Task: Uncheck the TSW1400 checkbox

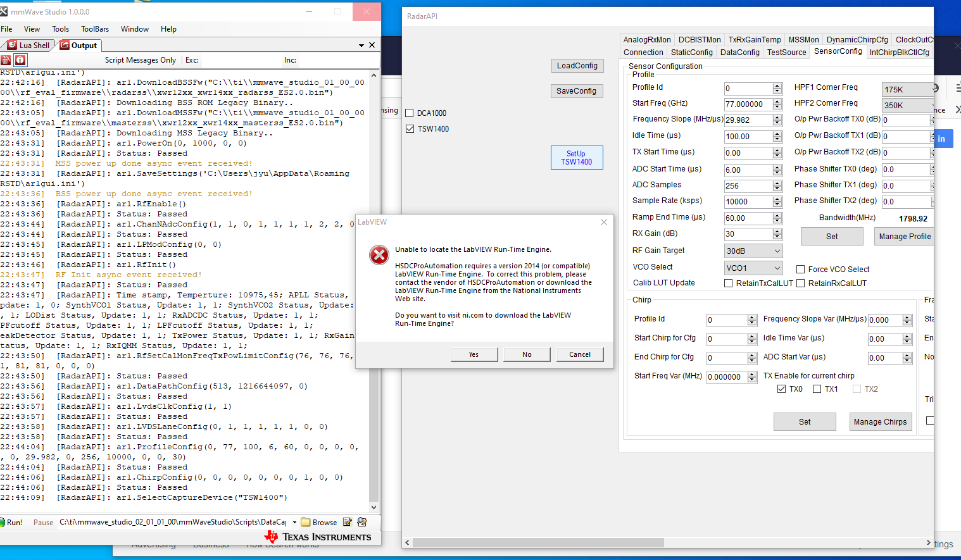Action: (x=410, y=129)
